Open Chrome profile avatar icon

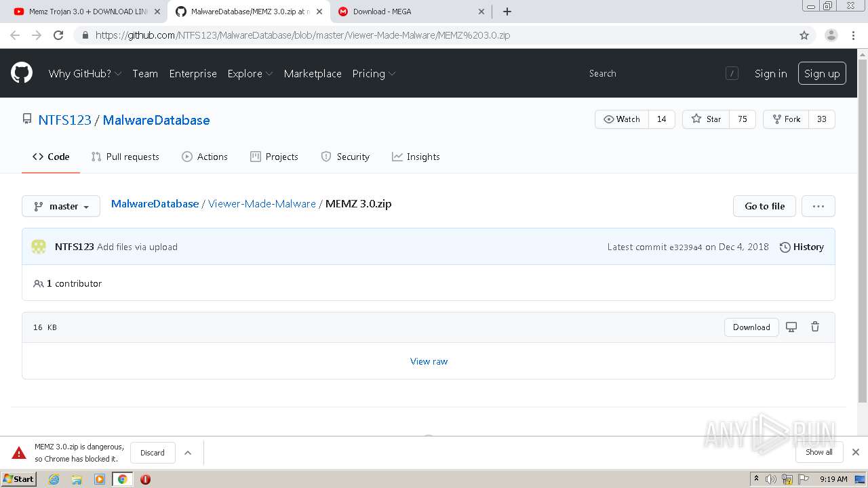point(831,35)
